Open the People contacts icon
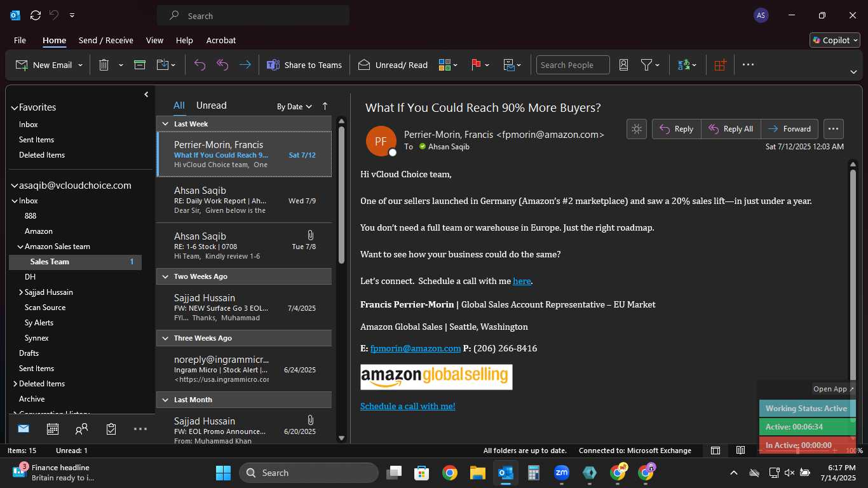This screenshot has width=868, height=488. click(81, 429)
